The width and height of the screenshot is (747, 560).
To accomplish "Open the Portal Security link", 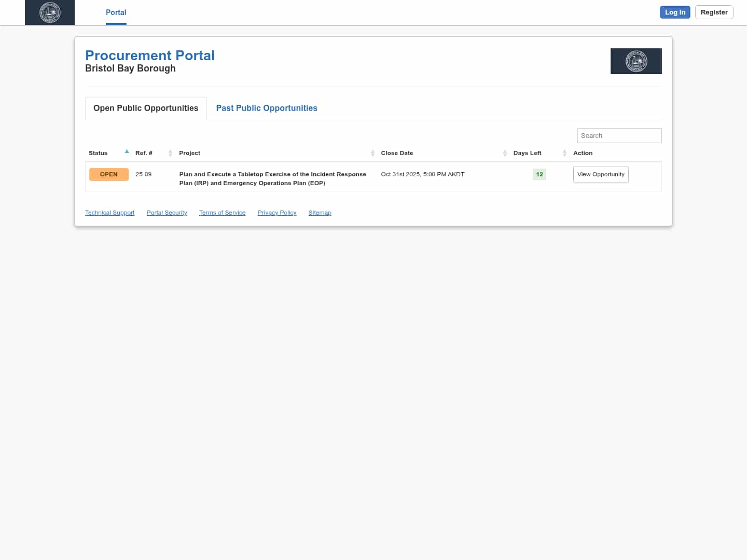I will coord(167,213).
